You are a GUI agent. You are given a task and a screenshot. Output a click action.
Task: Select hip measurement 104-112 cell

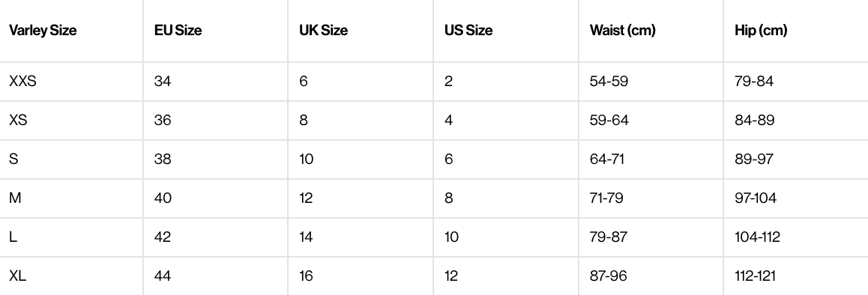757,237
